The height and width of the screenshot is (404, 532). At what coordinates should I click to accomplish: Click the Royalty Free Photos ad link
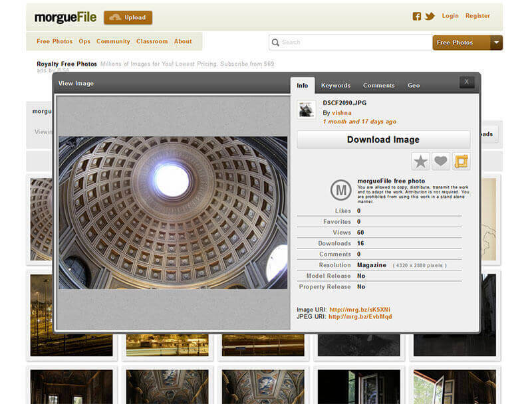pos(67,64)
